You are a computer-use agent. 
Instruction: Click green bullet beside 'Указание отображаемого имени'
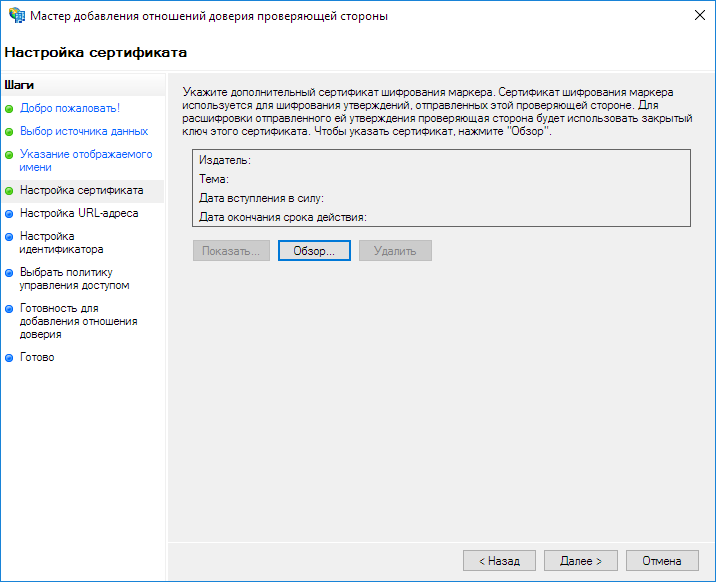point(10,155)
